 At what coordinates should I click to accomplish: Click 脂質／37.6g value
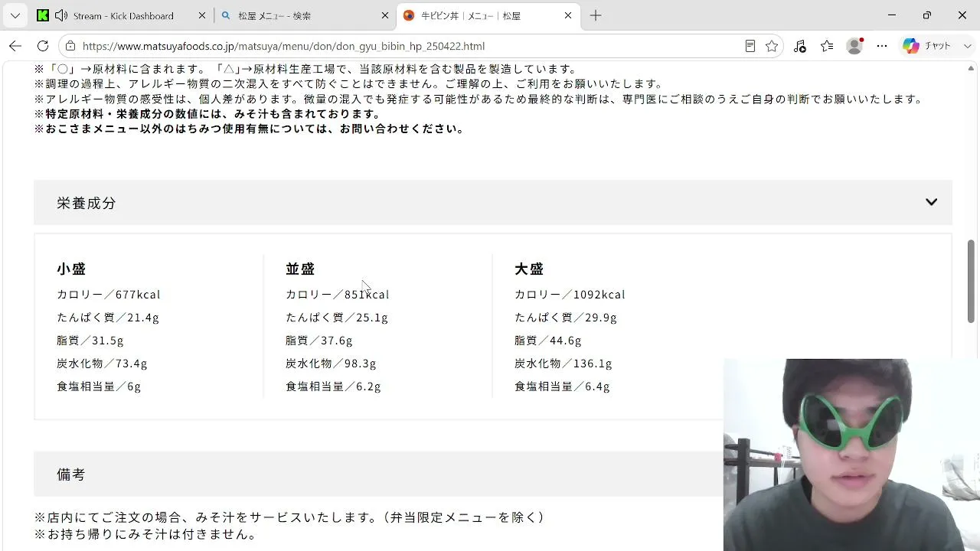tap(319, 340)
